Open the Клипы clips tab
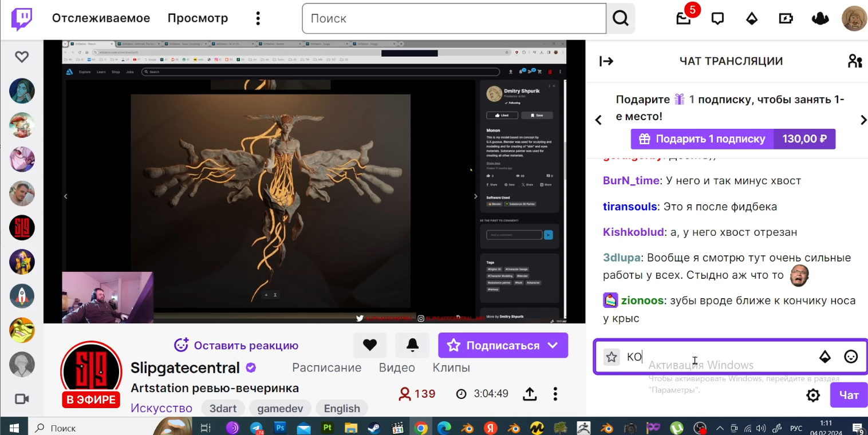The height and width of the screenshot is (435, 868). [451, 367]
